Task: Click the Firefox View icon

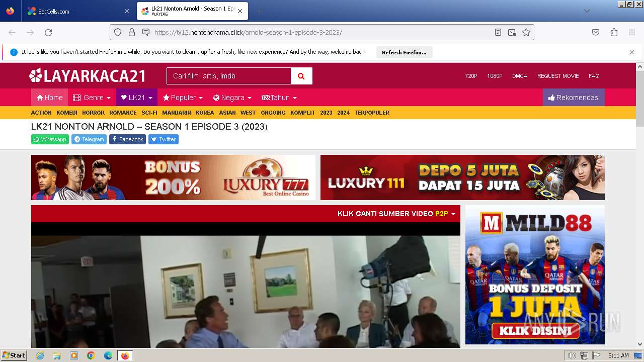Action: pos(10,11)
